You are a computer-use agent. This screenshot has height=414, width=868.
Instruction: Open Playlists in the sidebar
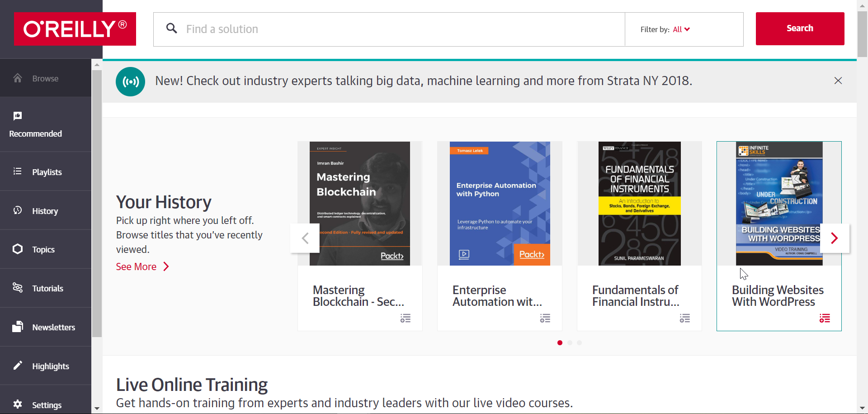click(46, 171)
